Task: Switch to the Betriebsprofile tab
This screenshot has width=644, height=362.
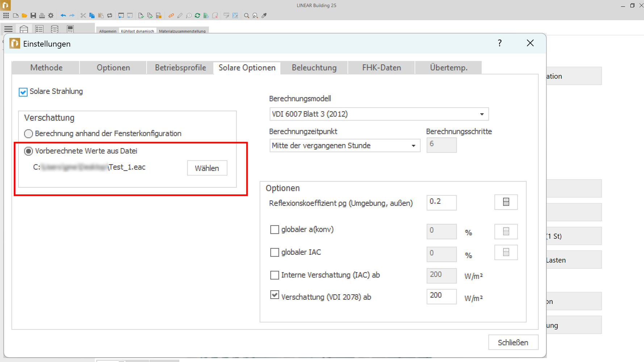Action: point(180,68)
